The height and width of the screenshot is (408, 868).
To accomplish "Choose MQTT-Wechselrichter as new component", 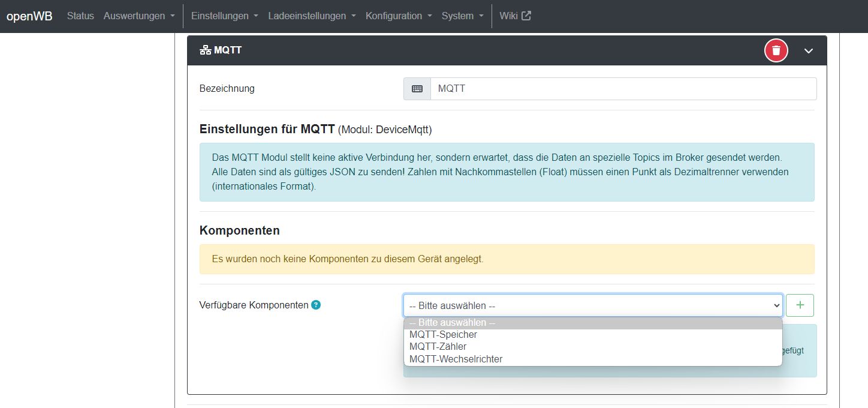I will pyautogui.click(x=456, y=358).
